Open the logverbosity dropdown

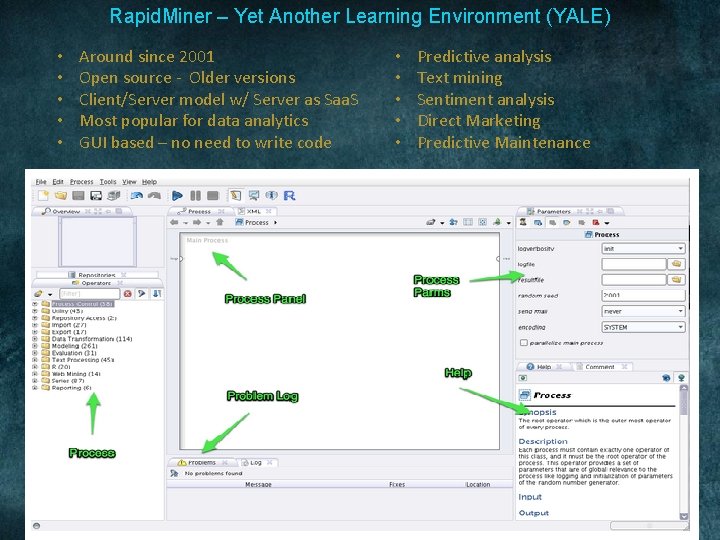tap(643, 248)
